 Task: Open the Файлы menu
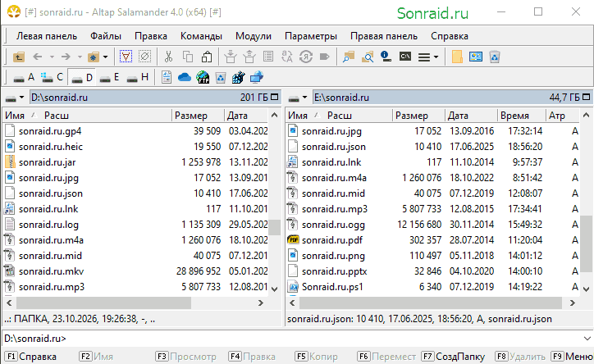click(106, 36)
